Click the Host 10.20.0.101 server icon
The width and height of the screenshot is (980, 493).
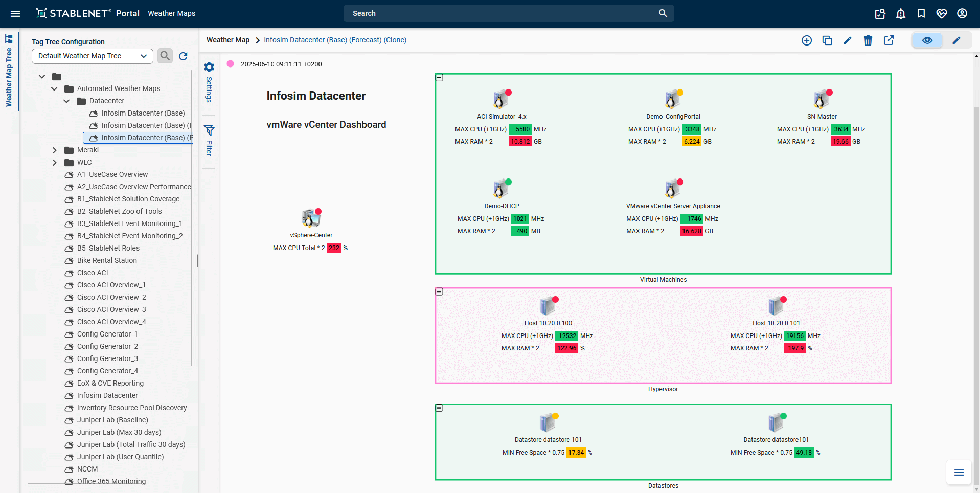coord(777,306)
